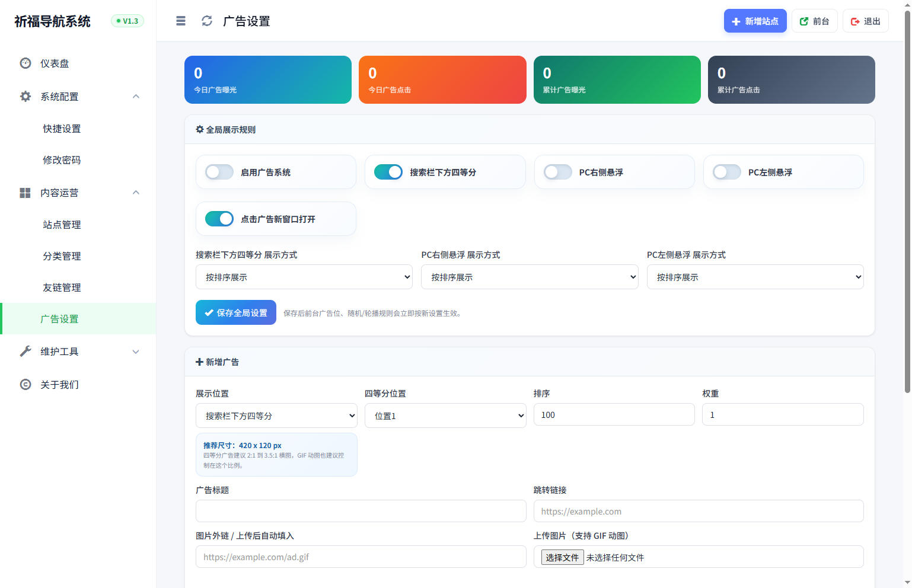Click the 新增站点 button
Screen dimensions: 912x588
pos(755,21)
